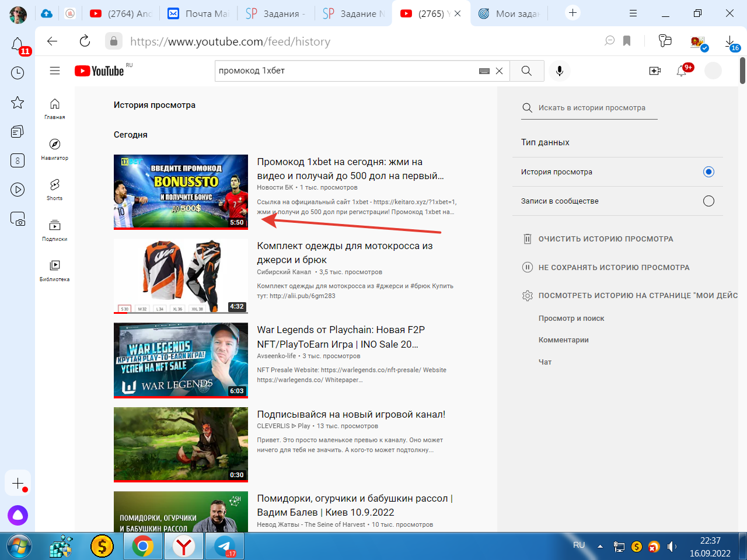Screen dimensions: 747x560
Task: Click the YouTube logo in header
Action: pos(99,71)
